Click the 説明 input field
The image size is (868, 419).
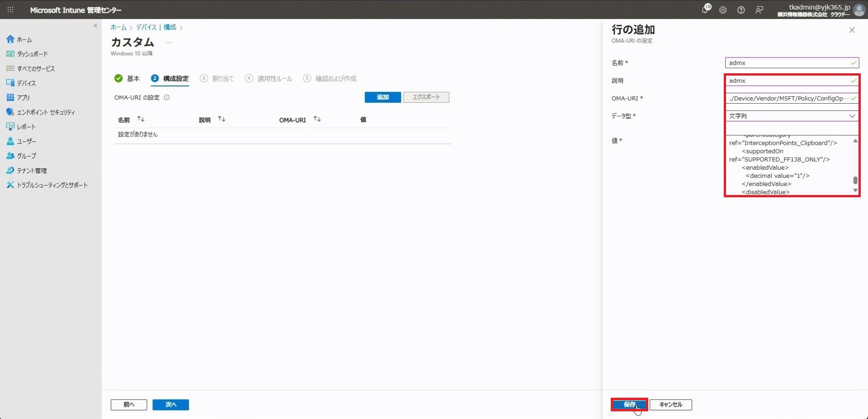pos(789,81)
